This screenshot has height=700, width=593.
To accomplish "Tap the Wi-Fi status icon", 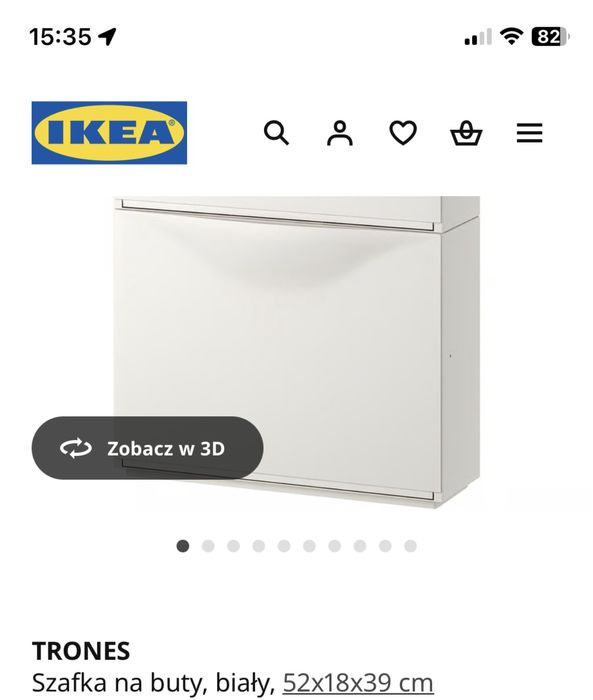I will [x=511, y=36].
